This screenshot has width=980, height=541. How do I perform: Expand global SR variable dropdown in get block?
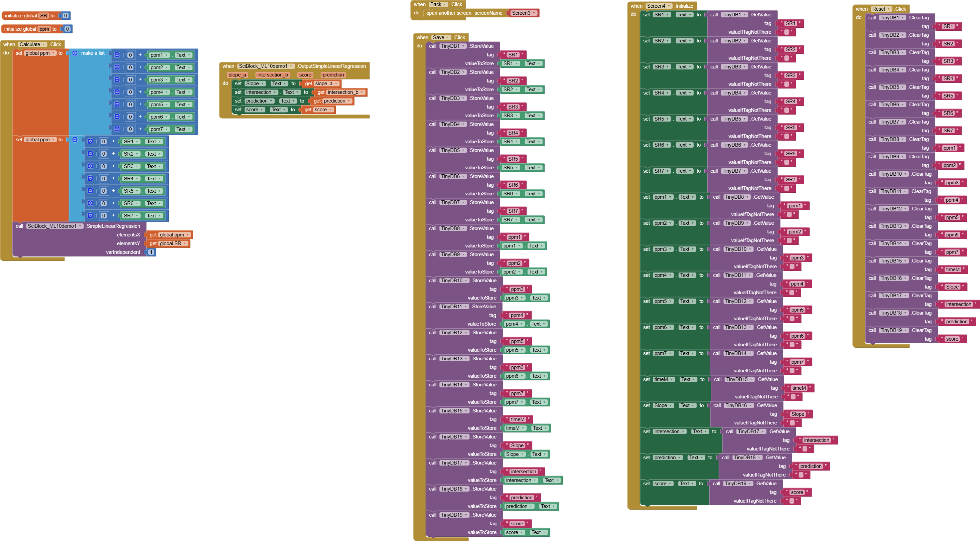tap(185, 244)
